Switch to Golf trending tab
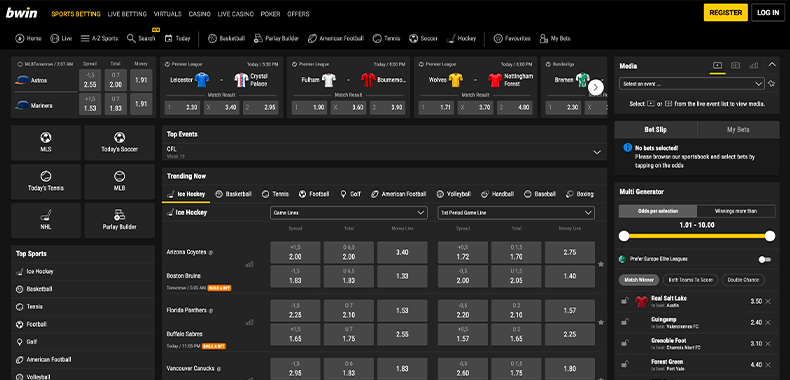 (351, 194)
